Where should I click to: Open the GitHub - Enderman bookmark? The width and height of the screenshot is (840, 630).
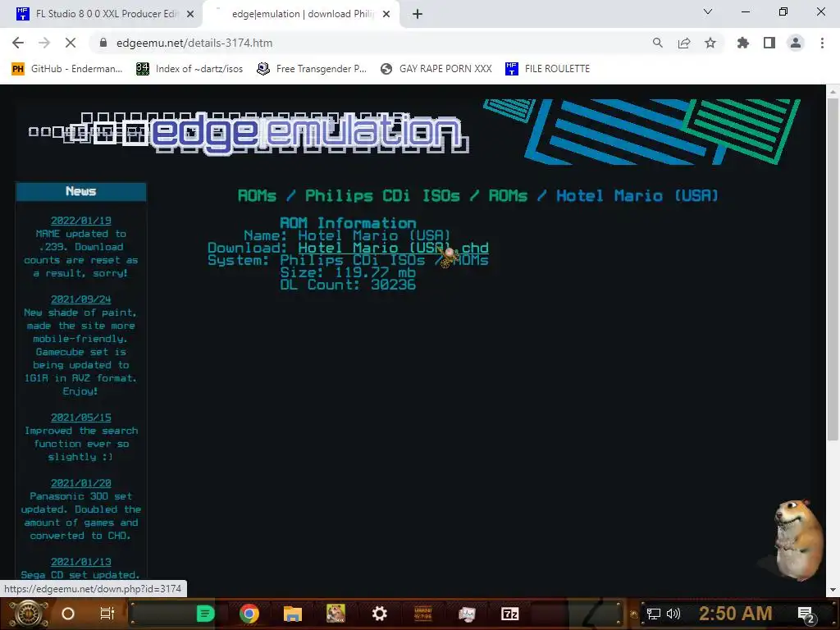tap(67, 69)
